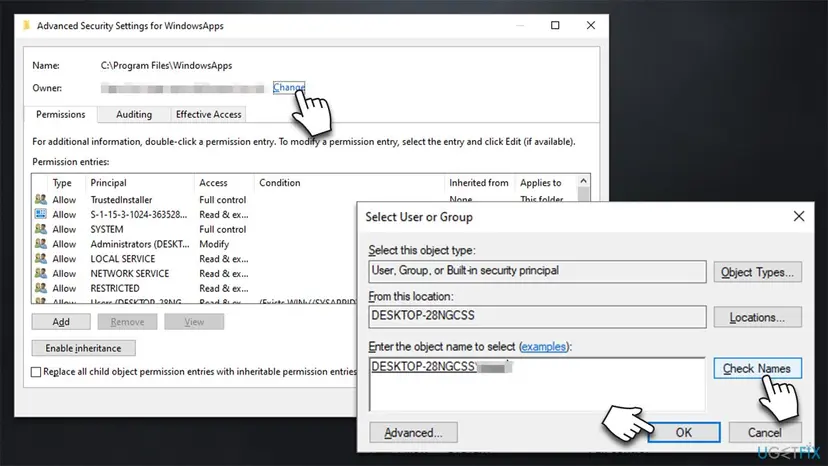Click the From this location field
Image resolution: width=828 pixels, height=466 pixels.
[537, 316]
